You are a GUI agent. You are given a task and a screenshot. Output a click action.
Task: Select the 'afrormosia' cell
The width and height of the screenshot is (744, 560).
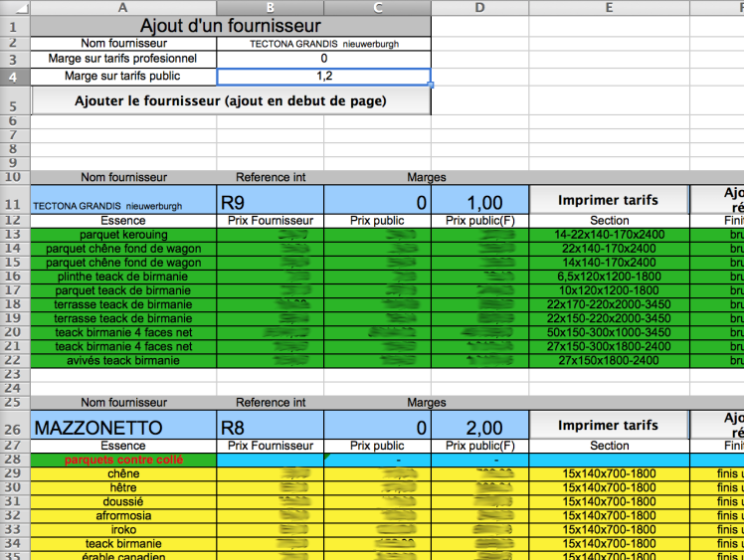click(123, 516)
